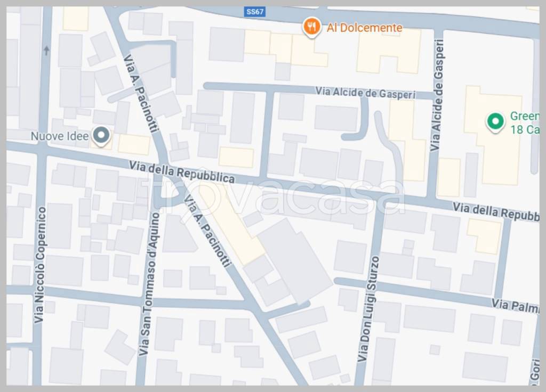This screenshot has height=392, width=546.
Task: Click the large yellow building near Green 18
Action: tap(493, 136)
